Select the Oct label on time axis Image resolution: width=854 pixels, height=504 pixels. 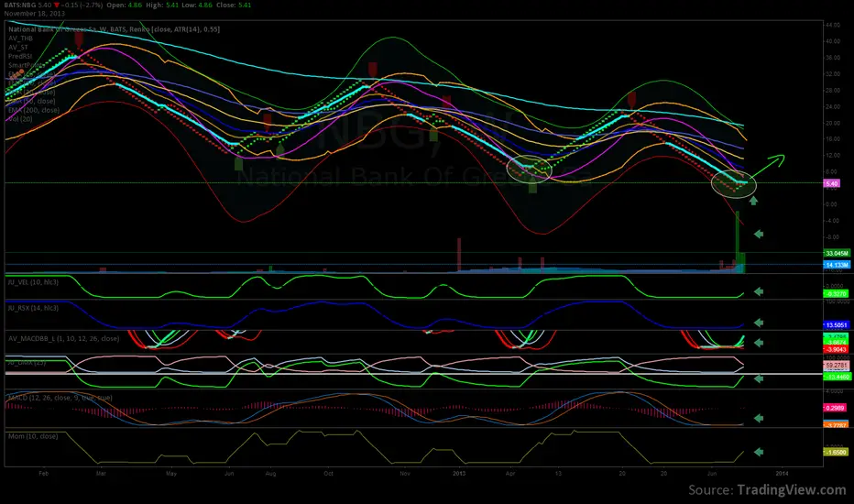(328, 474)
